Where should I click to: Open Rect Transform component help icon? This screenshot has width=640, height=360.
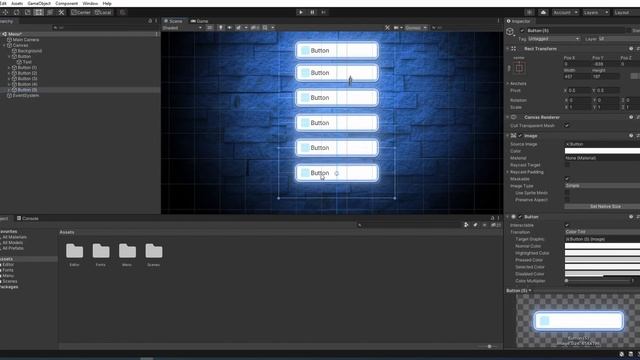pyautogui.click(x=631, y=49)
